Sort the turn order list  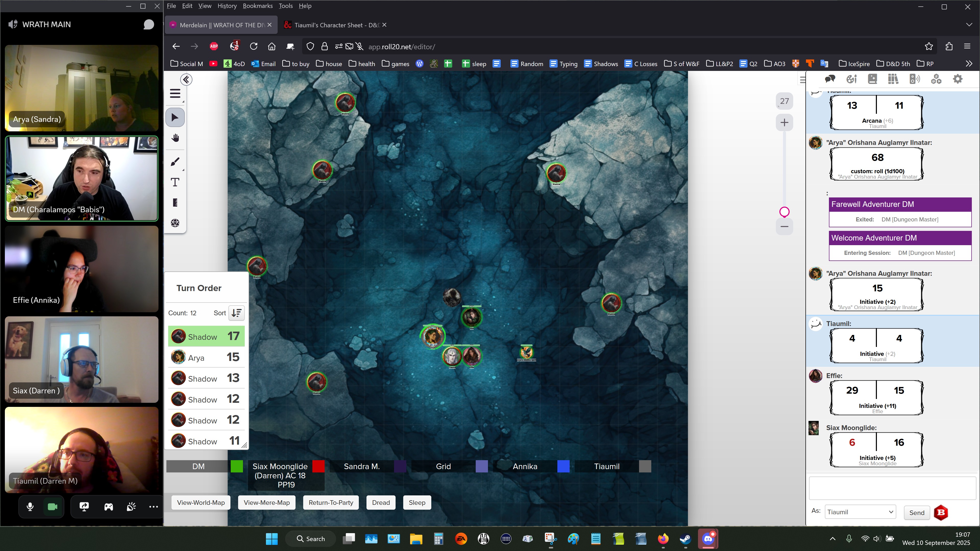click(236, 313)
